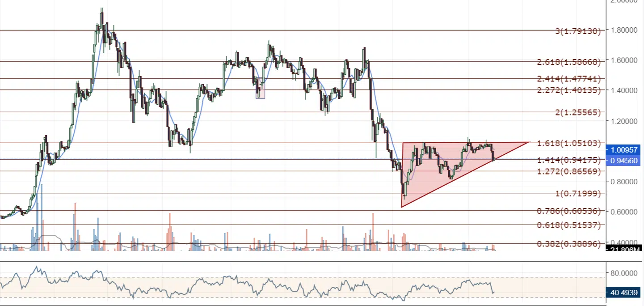
Task: Select the small purple rectangle on the chart
Action: (261, 88)
